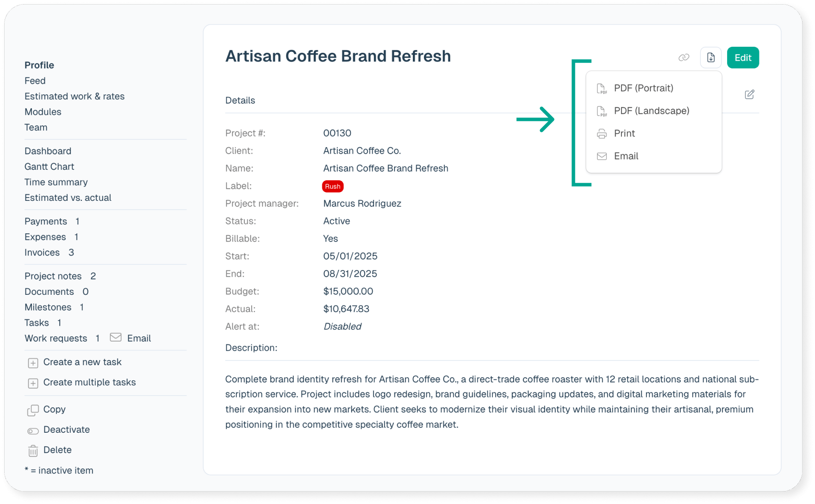Click the green Edit button

743,58
